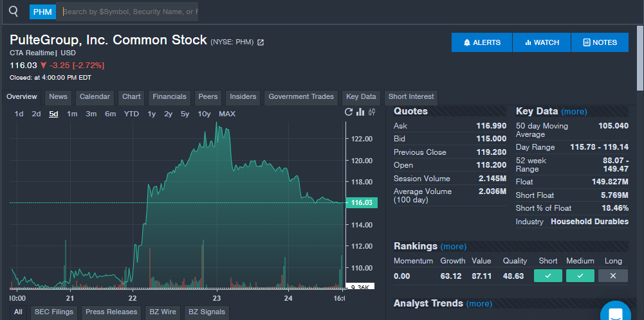644x320 pixels.
Task: Select the YTD chart range
Action: pos(131,114)
